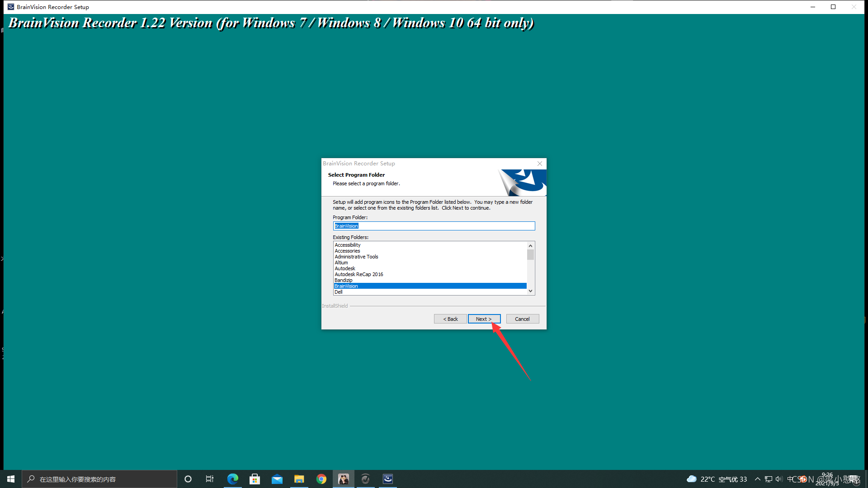
Task: Show hidden system tray icons
Action: tap(758, 479)
